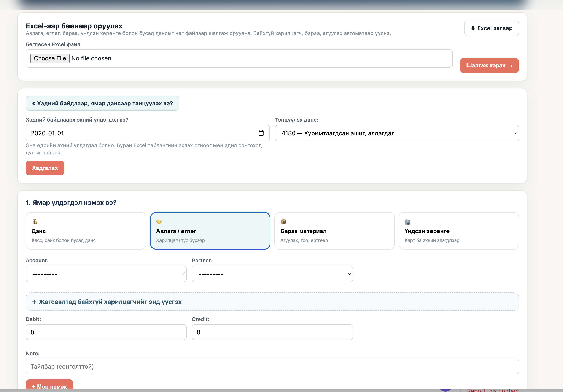Click the Choose File button
Screen dimensions: 563x392
pyautogui.click(x=50, y=58)
